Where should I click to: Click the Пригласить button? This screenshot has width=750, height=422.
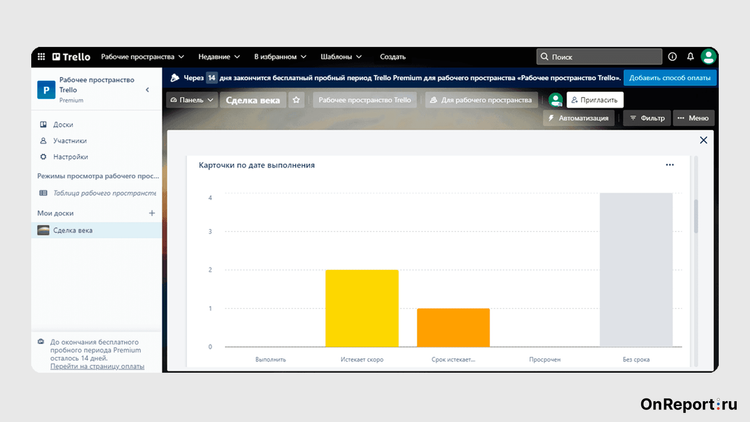[594, 100]
